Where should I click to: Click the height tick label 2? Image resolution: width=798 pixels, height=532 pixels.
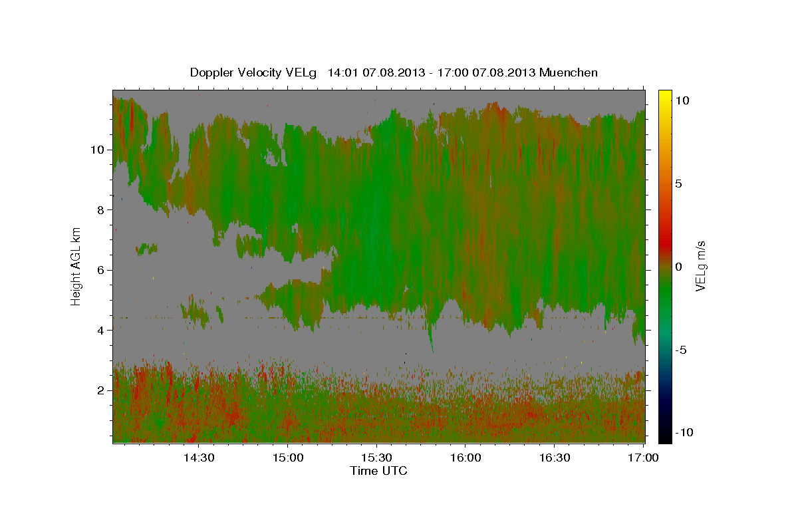pos(100,390)
